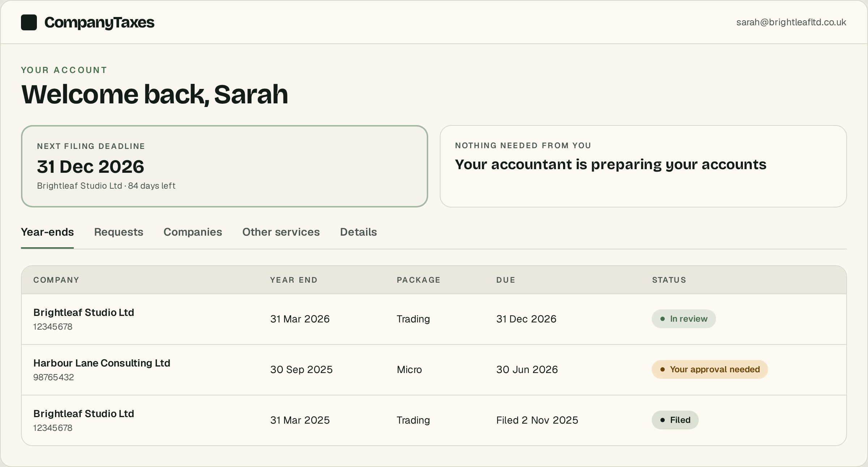Viewport: 868px width, 467px height.
Task: Open account menu for sarah@brightleafltd.co.uk
Action: tap(791, 22)
